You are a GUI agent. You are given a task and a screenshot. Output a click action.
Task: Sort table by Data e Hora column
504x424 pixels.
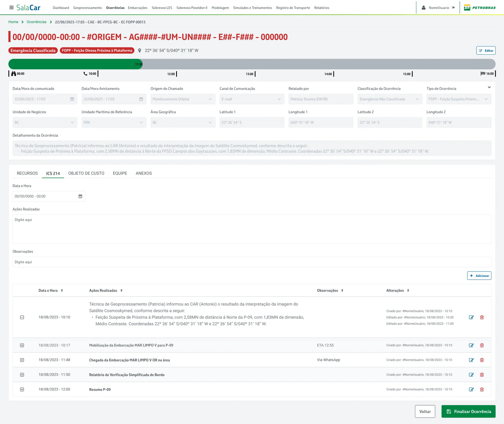(62, 290)
